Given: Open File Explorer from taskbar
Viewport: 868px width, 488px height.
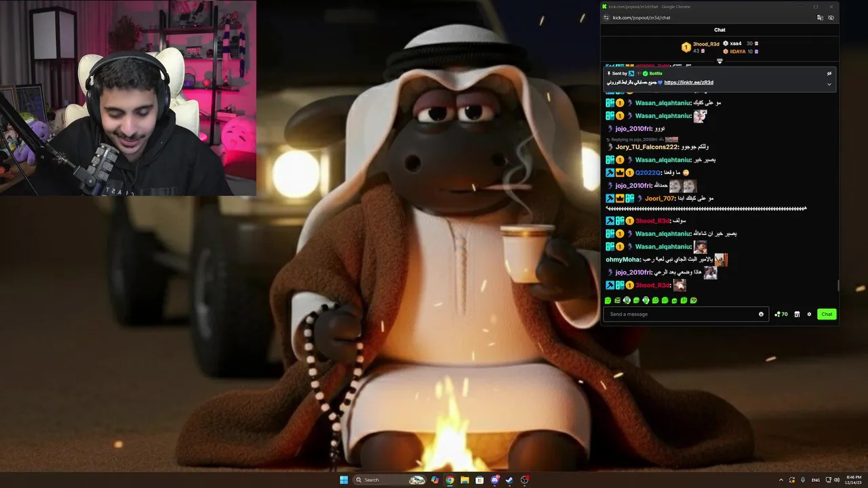Looking at the screenshot, I should click(465, 480).
